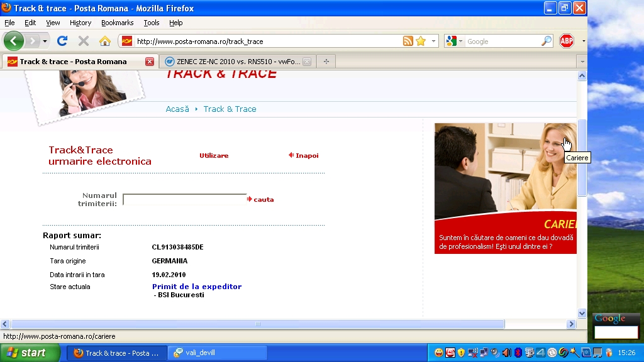
Task: Open the Tools menu
Action: coord(151,23)
